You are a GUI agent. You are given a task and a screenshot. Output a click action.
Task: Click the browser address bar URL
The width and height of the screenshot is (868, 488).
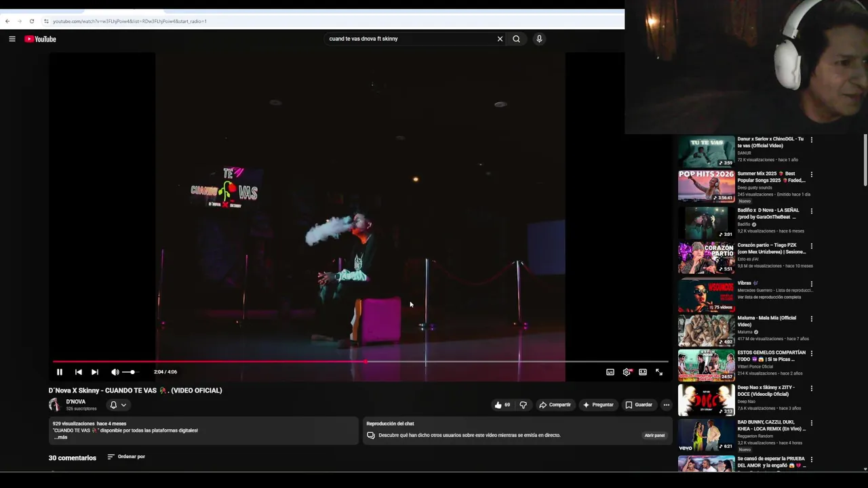click(x=130, y=21)
